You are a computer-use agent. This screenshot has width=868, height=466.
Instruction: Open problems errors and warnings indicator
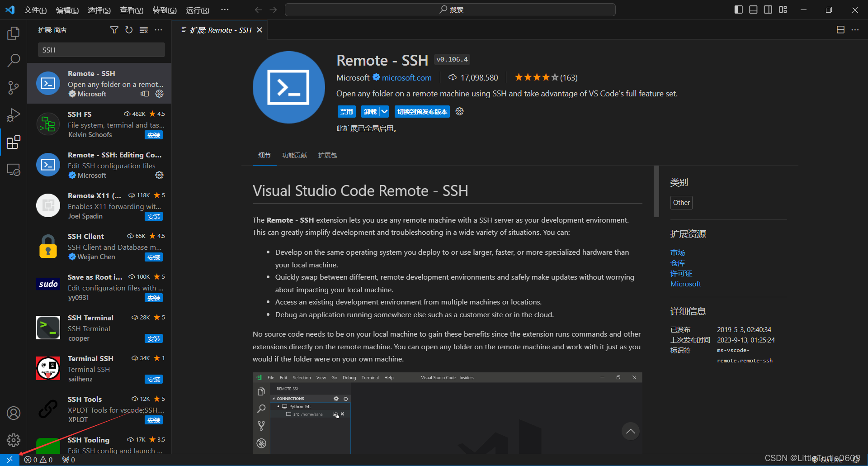tap(38, 460)
